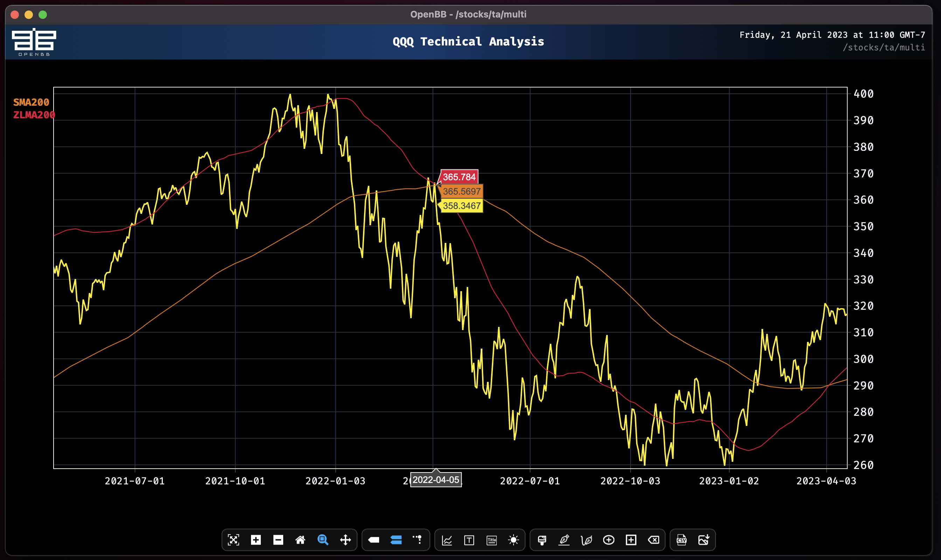Click the 2022-07-01 x-axis label

pos(530,481)
